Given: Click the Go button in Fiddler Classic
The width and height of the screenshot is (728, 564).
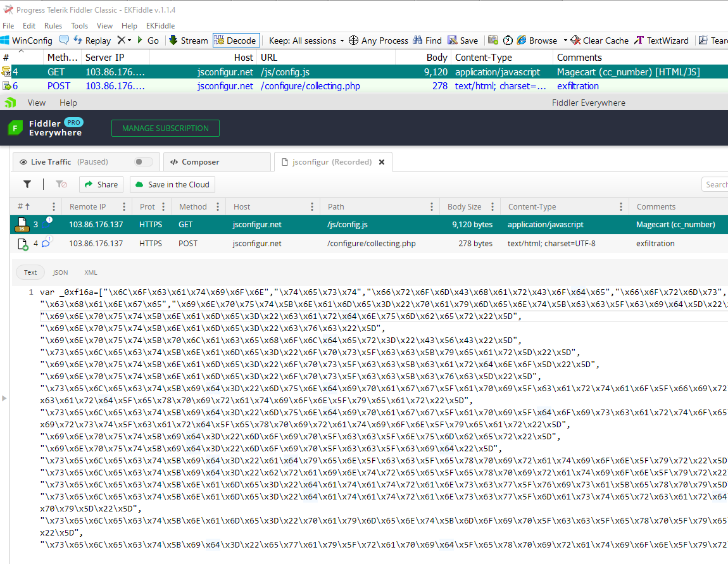Looking at the screenshot, I should [148, 41].
